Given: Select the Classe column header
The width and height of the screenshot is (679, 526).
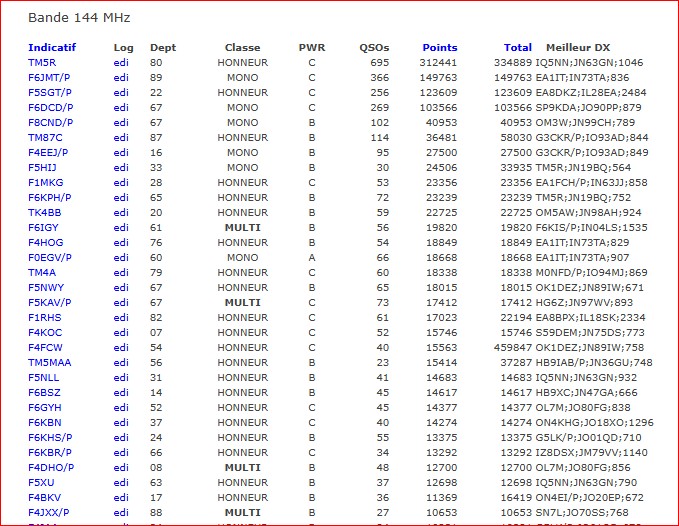Looking at the screenshot, I should pos(242,48).
